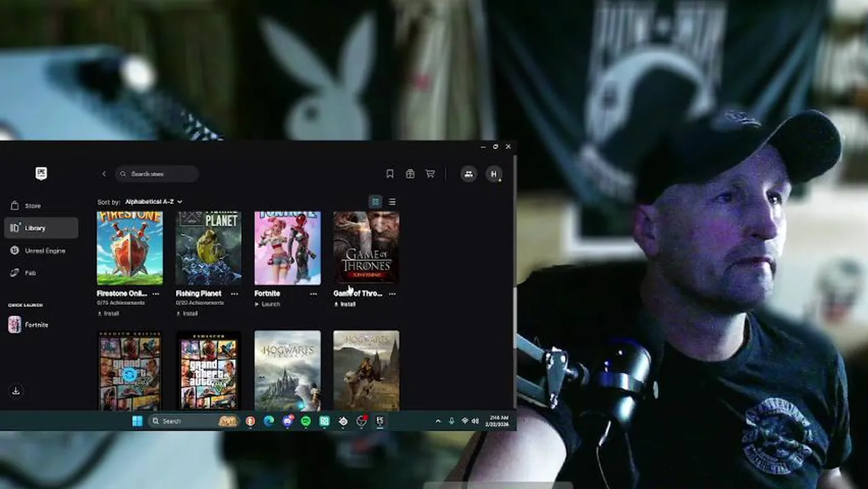
Task: Open Game of Thrones options menu
Action: click(392, 293)
